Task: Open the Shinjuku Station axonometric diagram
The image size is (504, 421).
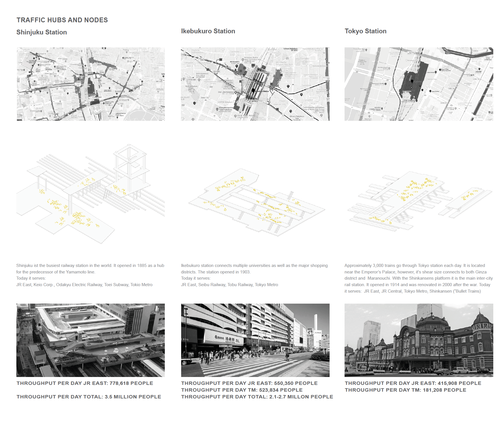Action: point(91,194)
